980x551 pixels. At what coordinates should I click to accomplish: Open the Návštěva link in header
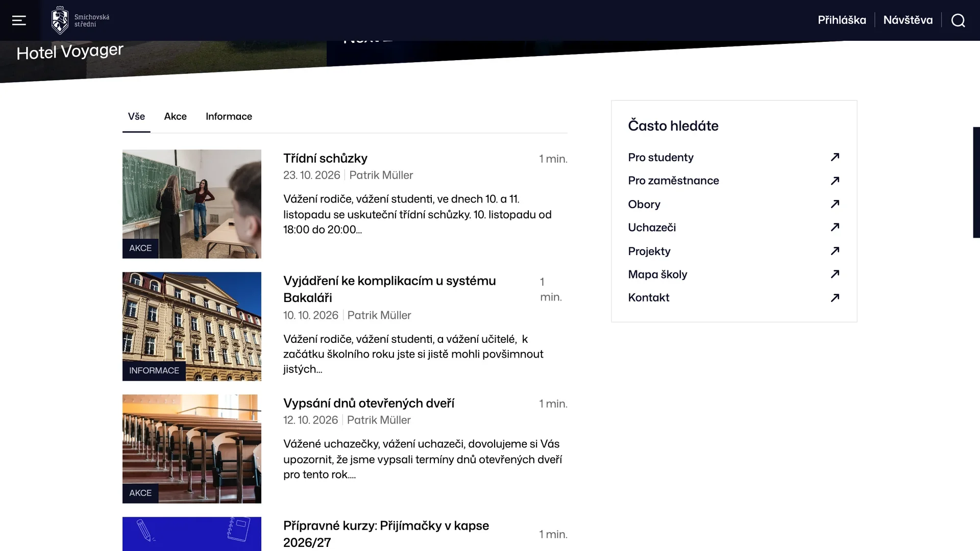coord(908,20)
